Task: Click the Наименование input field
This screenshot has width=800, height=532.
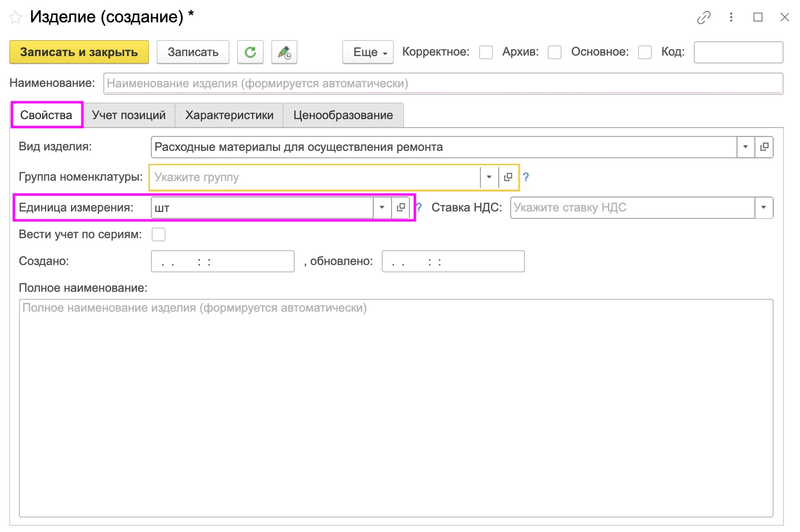Action: pyautogui.click(x=443, y=83)
